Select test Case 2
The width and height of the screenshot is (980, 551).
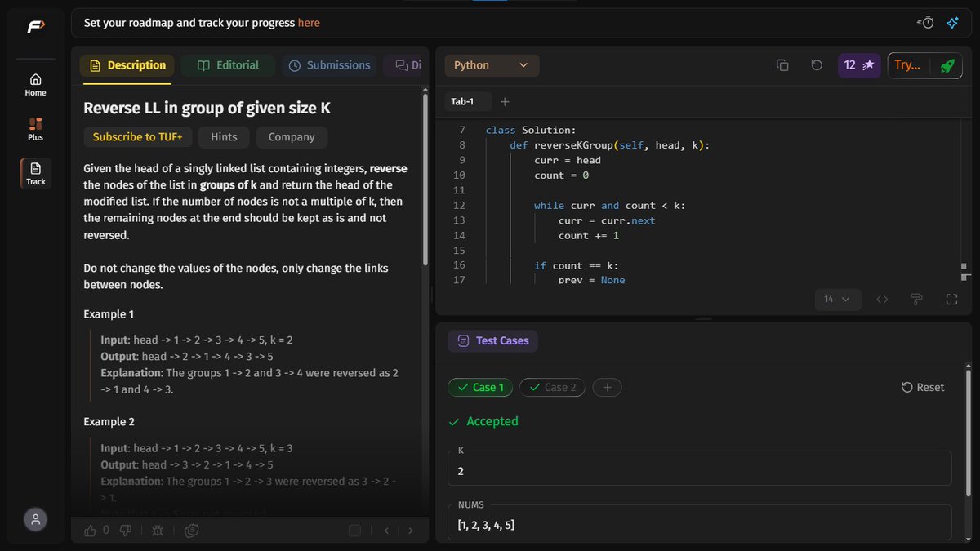[552, 388]
